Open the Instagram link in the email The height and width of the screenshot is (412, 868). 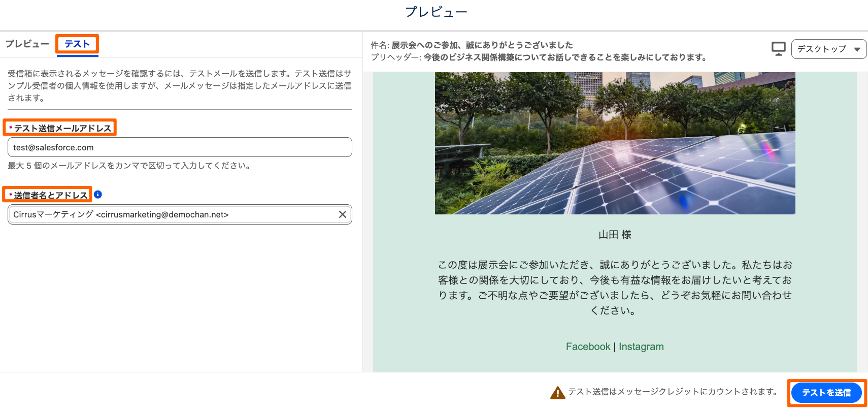[x=641, y=346]
